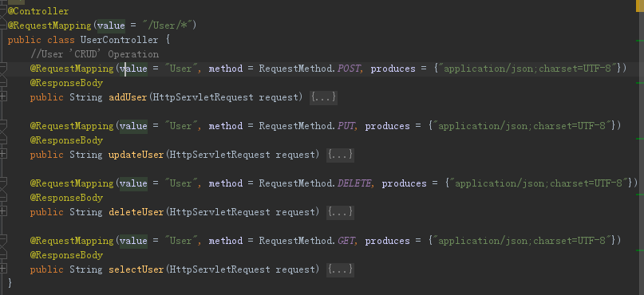Click the //User 'CRUD' Operation comment

click(x=94, y=54)
